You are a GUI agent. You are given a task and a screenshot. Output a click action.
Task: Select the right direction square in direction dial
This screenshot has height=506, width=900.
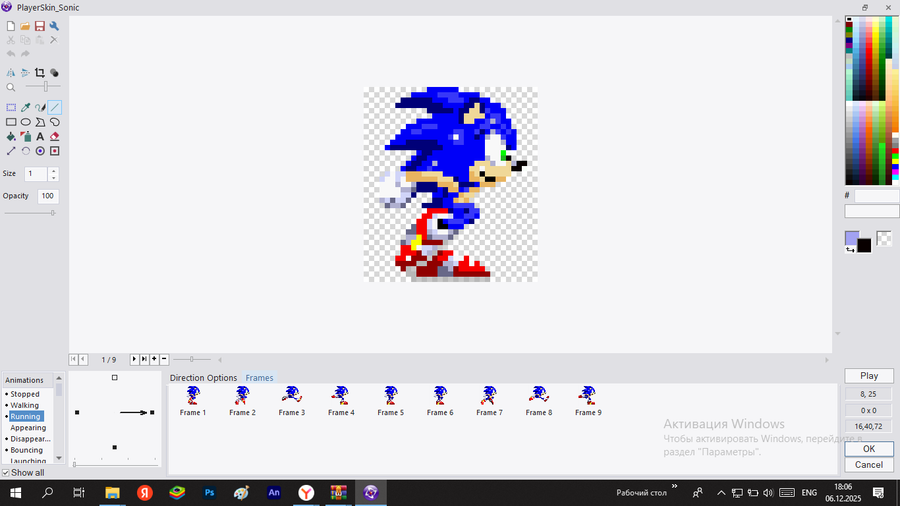pyautogui.click(x=152, y=412)
